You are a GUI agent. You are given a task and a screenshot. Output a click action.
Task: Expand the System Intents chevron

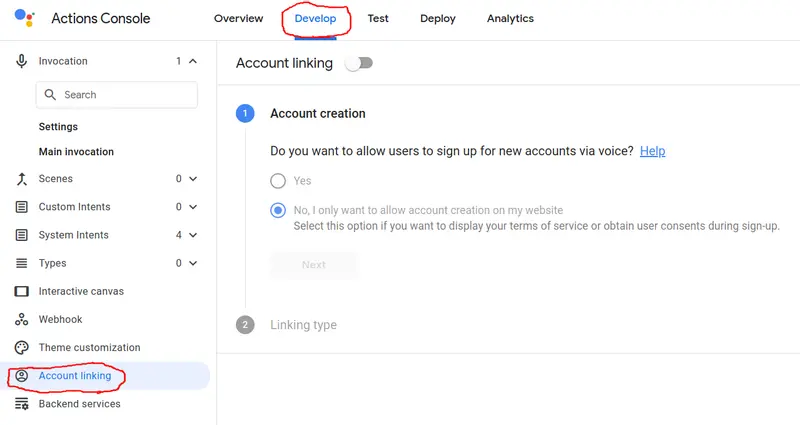193,235
